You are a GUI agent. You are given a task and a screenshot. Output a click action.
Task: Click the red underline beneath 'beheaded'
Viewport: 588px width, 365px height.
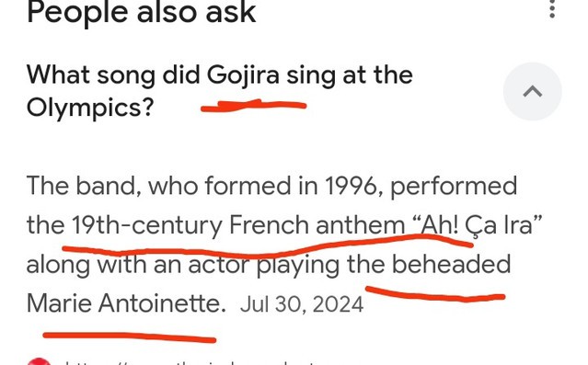click(435, 294)
